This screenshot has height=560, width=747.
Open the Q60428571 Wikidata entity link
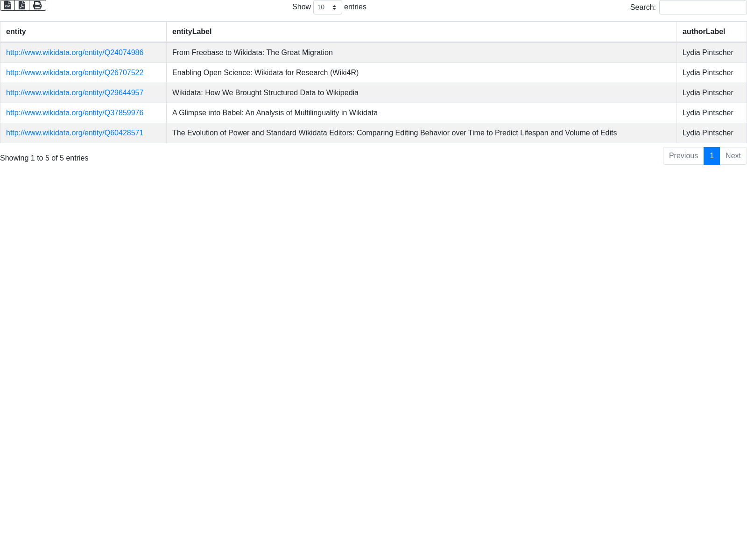point(75,133)
